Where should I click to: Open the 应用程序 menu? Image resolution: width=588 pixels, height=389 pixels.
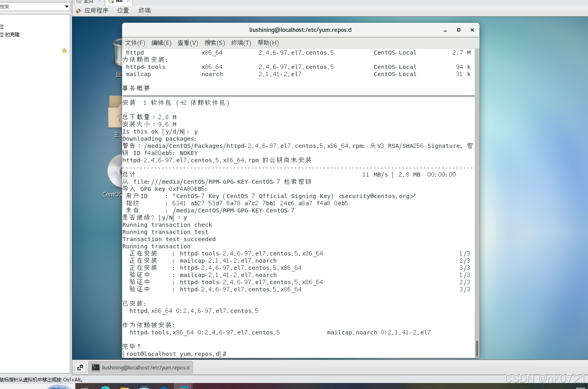tap(97, 10)
